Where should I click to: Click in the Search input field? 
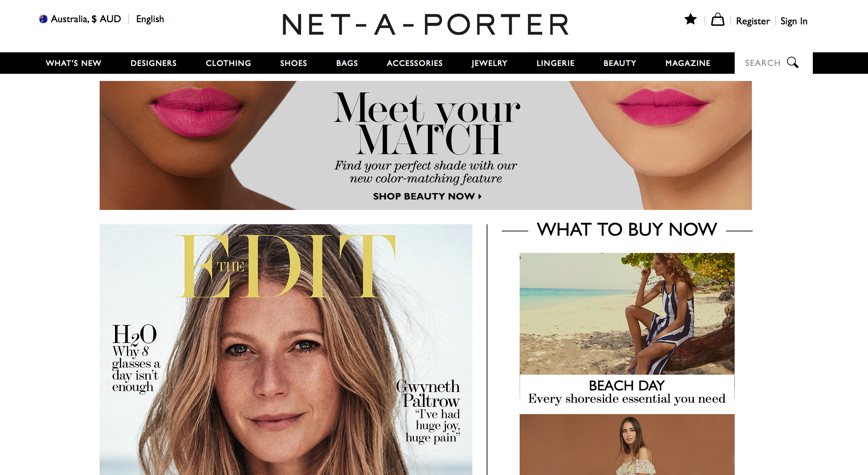(x=763, y=63)
